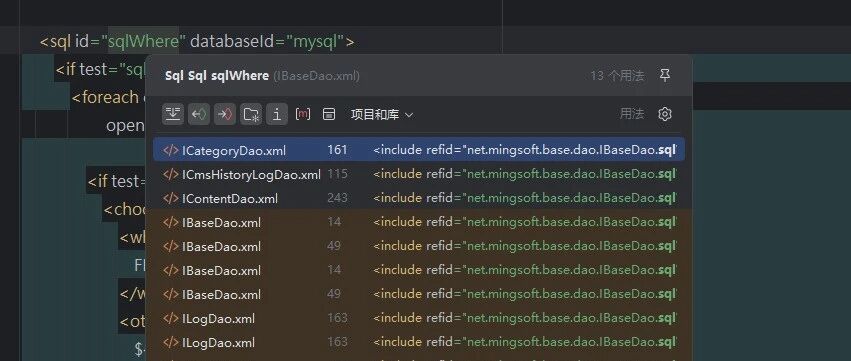Viewport: 851px width, 361px height.
Task: Click line number 243 in the usages list
Action: [x=337, y=198]
